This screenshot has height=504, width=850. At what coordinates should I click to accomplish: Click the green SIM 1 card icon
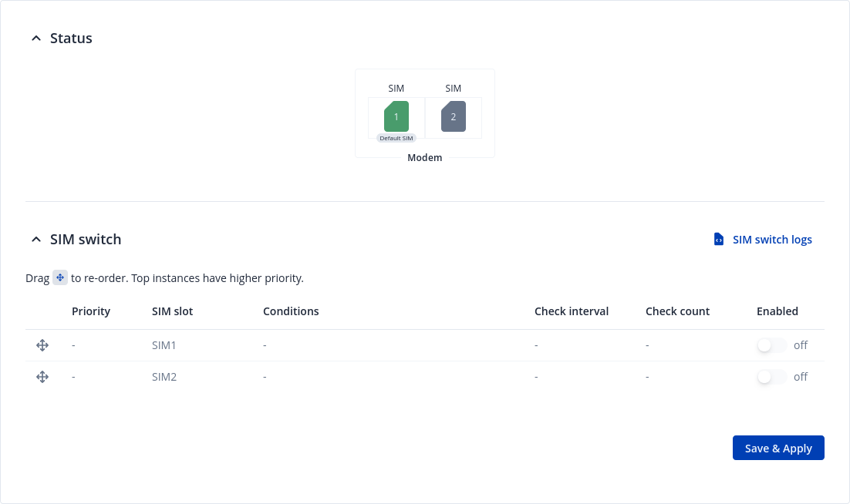(396, 116)
